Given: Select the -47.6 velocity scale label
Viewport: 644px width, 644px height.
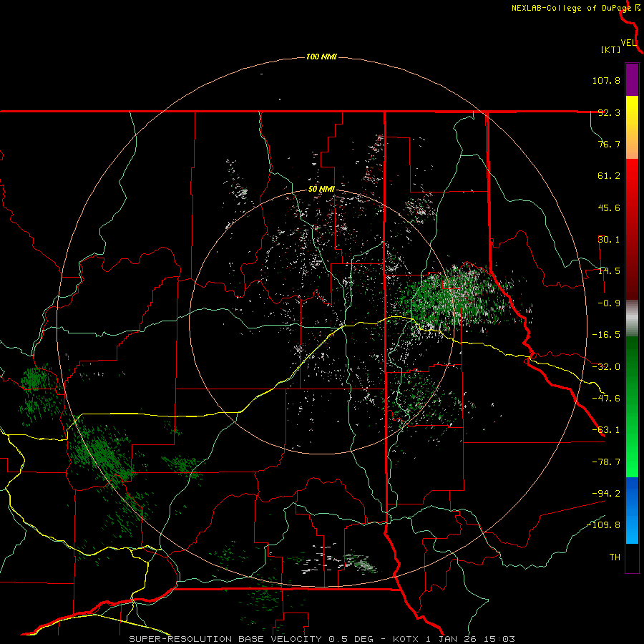Looking at the screenshot, I should coord(606,399).
